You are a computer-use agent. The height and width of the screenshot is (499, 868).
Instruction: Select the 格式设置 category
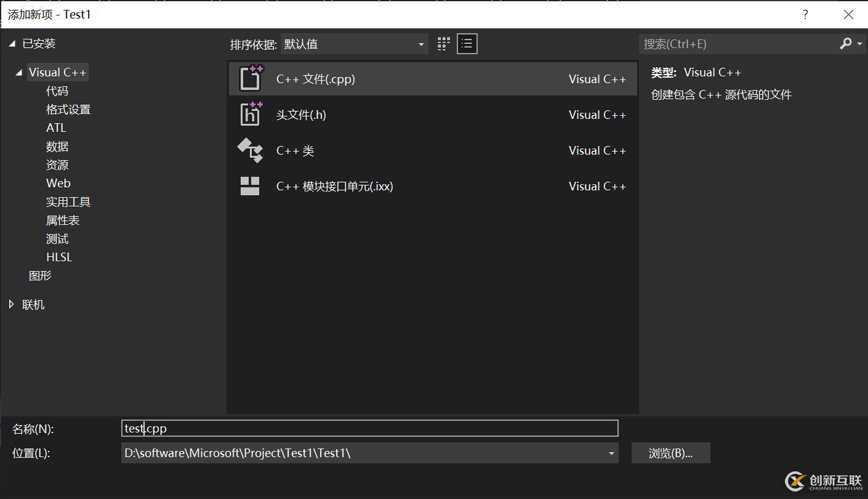pos(68,110)
